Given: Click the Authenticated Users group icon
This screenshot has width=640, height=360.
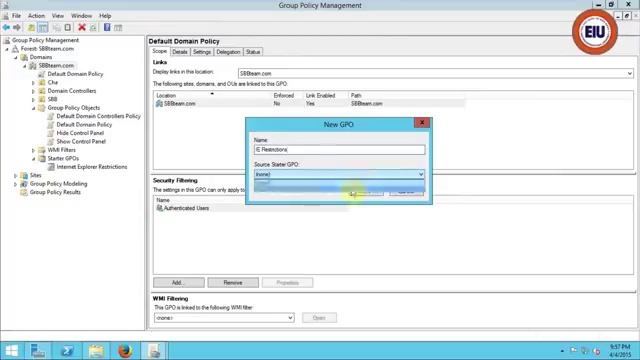Looking at the screenshot, I should coord(160,208).
